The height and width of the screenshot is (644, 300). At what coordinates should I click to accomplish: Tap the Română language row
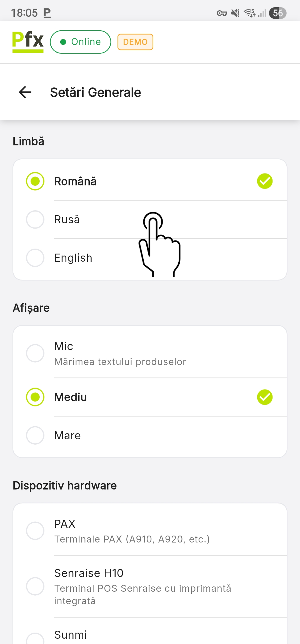pos(150,181)
